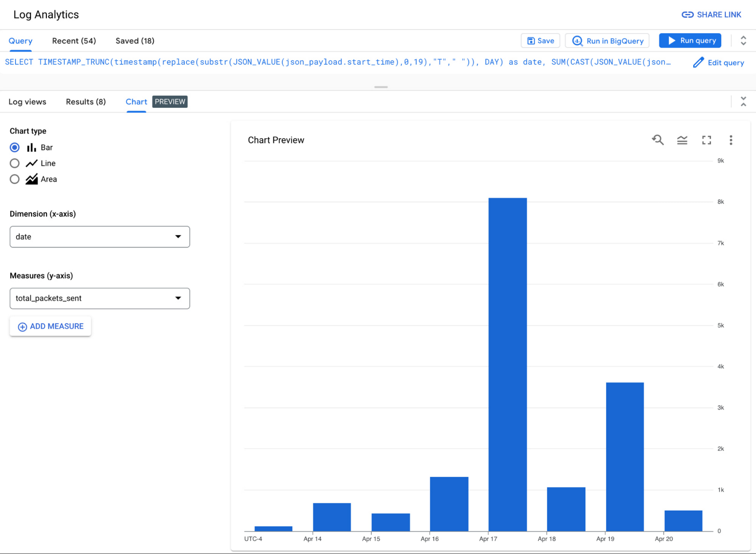Click the bar chart type icon

coord(31,147)
